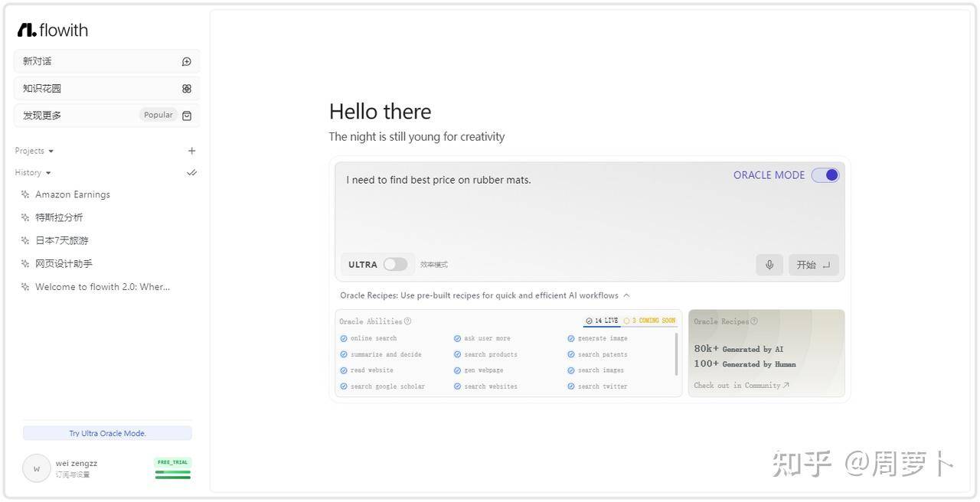Click the ORACLE MODE label

pos(769,175)
